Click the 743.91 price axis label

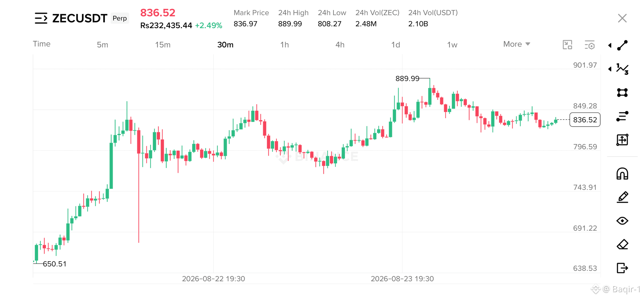pos(585,188)
